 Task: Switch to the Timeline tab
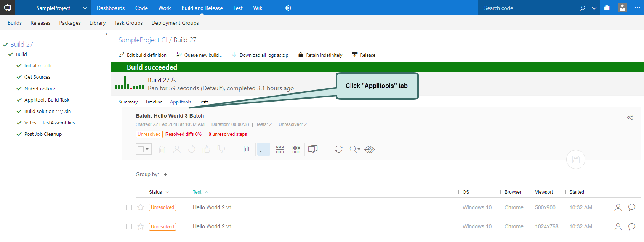(154, 102)
